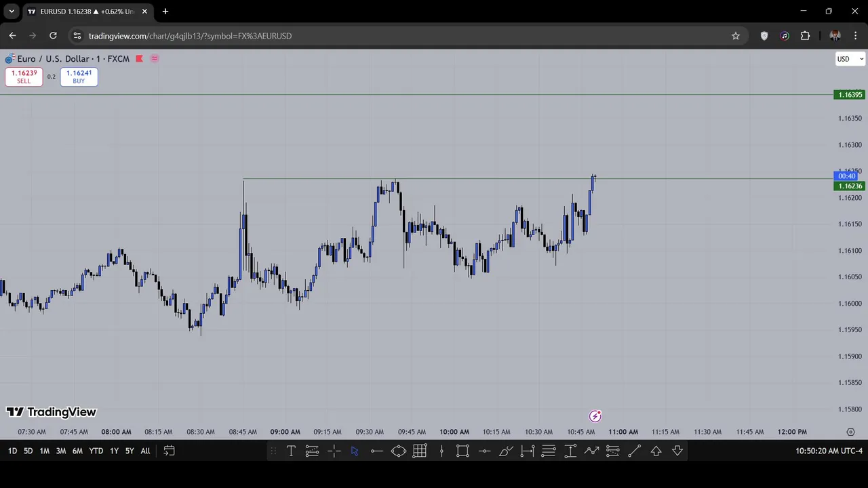Open the shield extension icon
Screen dimensions: 868x488
tap(764, 36)
